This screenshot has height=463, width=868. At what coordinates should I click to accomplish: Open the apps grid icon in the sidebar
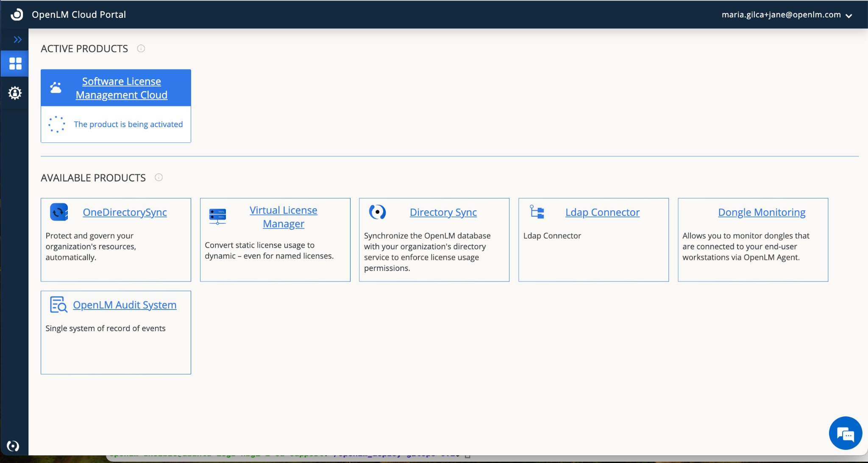[15, 63]
